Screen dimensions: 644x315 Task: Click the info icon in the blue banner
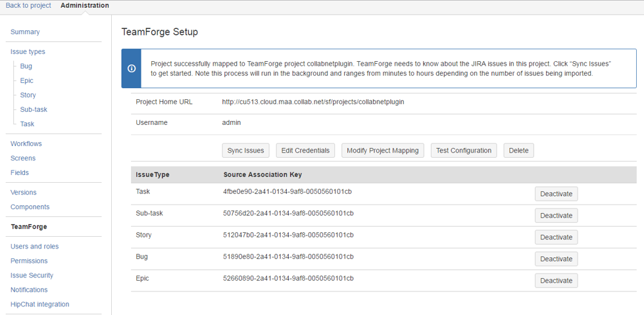(132, 68)
